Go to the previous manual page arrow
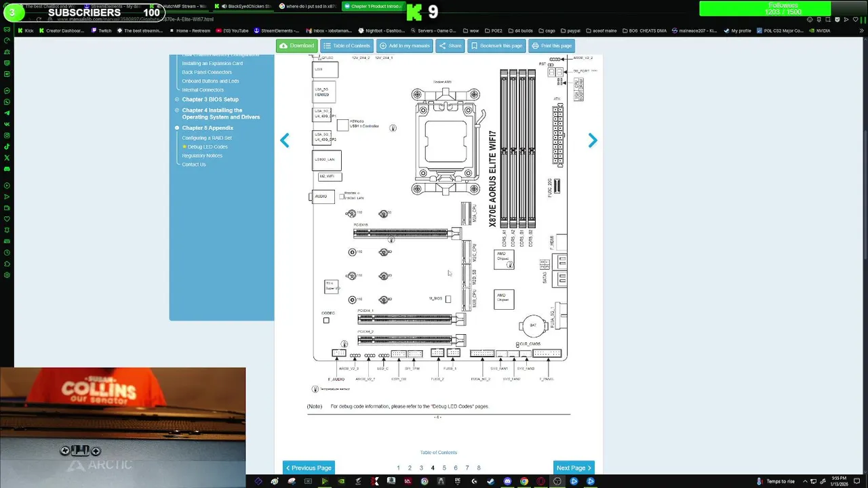868x488 pixels. [285, 140]
